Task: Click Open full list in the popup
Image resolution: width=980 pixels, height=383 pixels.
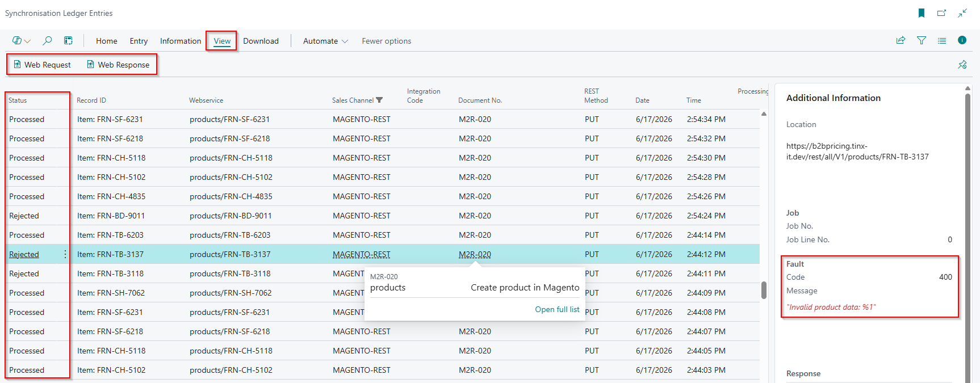Action: coord(557,309)
